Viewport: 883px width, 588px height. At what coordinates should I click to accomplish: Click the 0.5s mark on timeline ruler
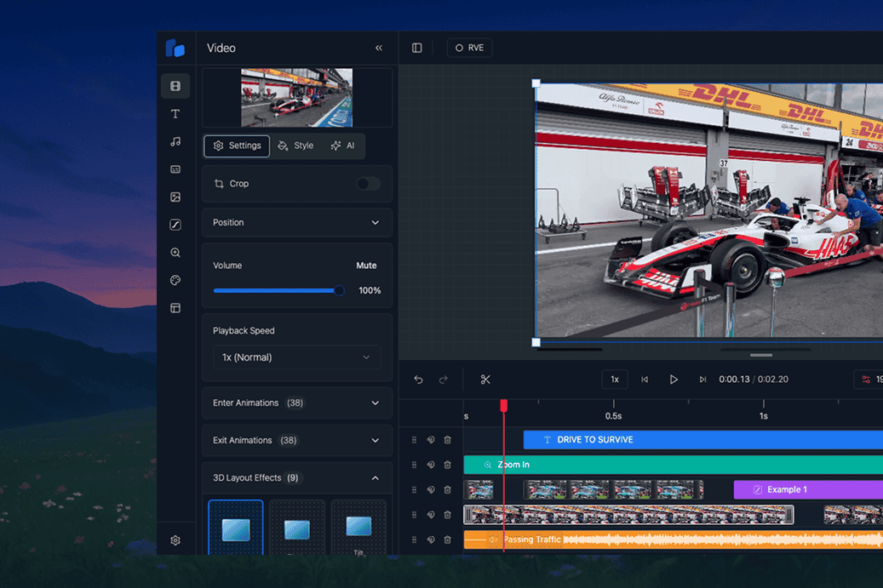(613, 416)
